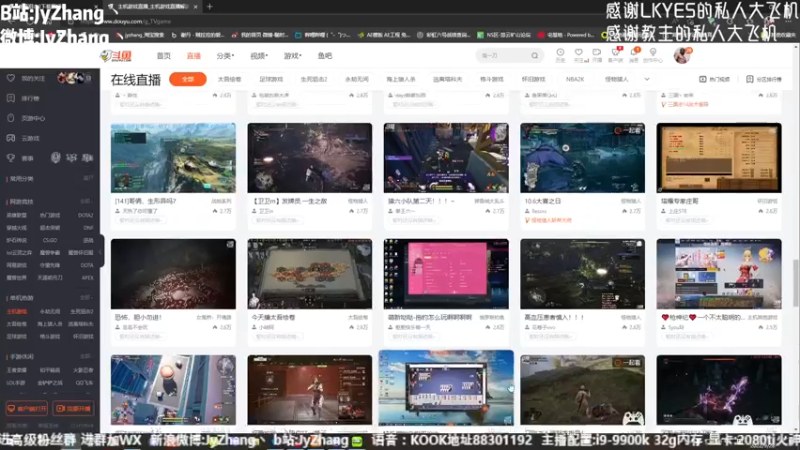Click the page vertical scrollbar
Screen dimensions: 800x450
796,283
